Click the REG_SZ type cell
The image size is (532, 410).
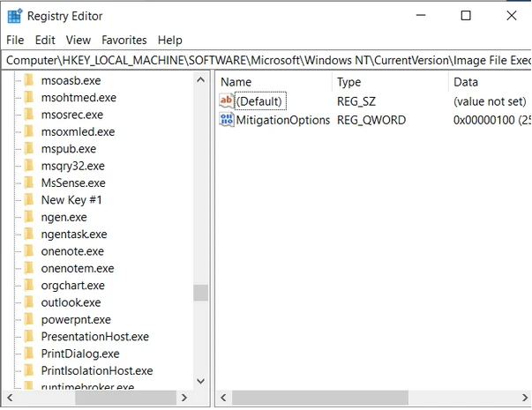click(x=356, y=101)
